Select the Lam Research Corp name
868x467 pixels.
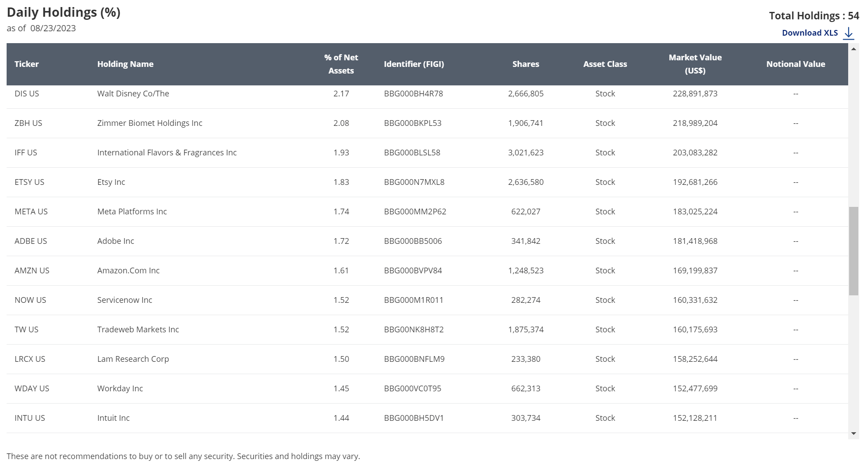pos(133,359)
